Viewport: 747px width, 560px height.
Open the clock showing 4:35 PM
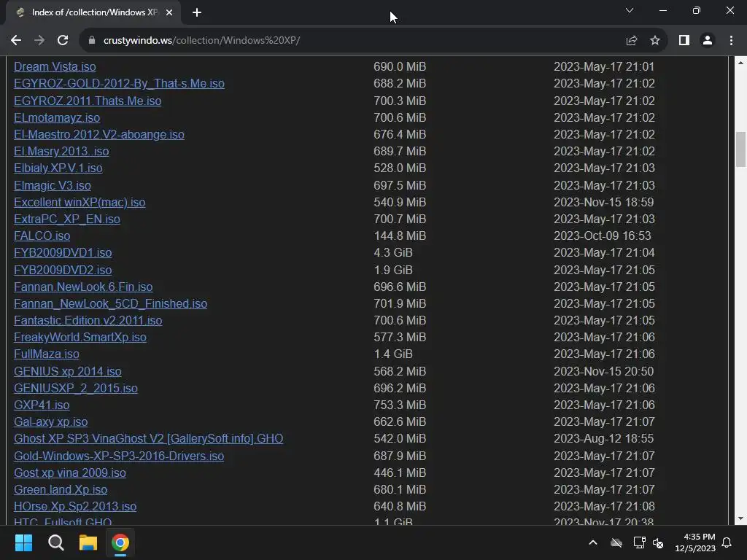(x=695, y=542)
